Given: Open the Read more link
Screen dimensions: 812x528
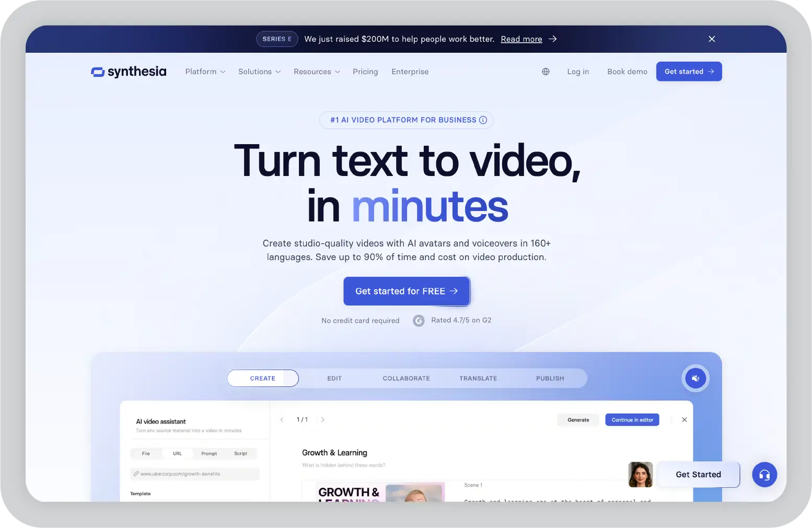Looking at the screenshot, I should click(x=521, y=39).
